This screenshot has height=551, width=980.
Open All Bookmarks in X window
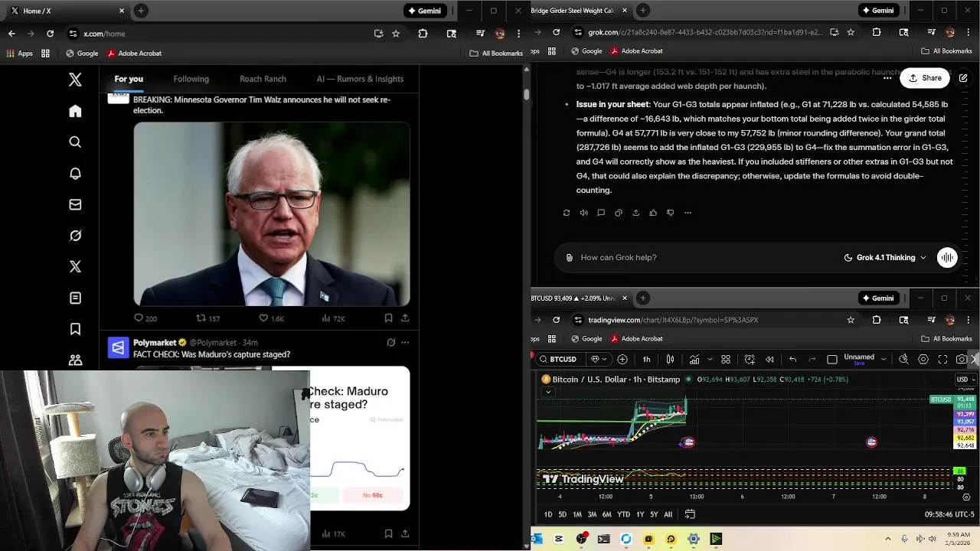pyautogui.click(x=496, y=54)
